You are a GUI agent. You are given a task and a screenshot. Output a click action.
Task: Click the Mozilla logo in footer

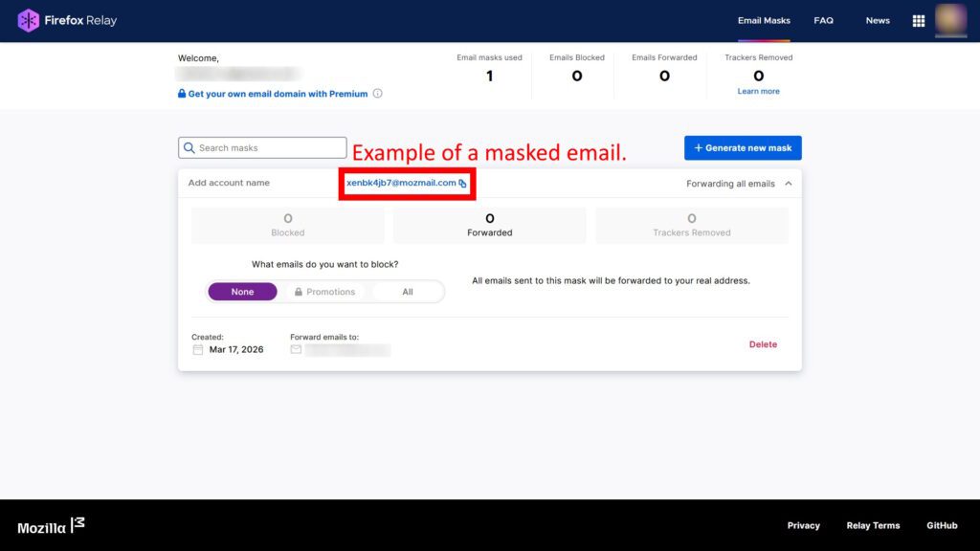51,526
